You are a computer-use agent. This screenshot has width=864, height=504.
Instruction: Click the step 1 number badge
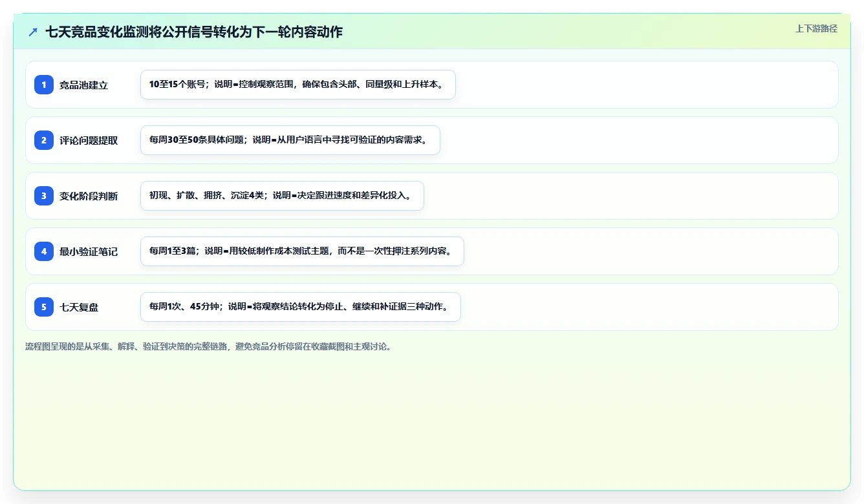(x=44, y=85)
